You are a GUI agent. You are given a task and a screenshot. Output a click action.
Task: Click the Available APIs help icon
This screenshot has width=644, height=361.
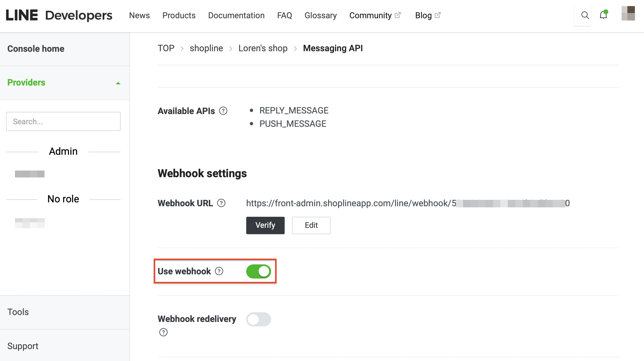(223, 111)
